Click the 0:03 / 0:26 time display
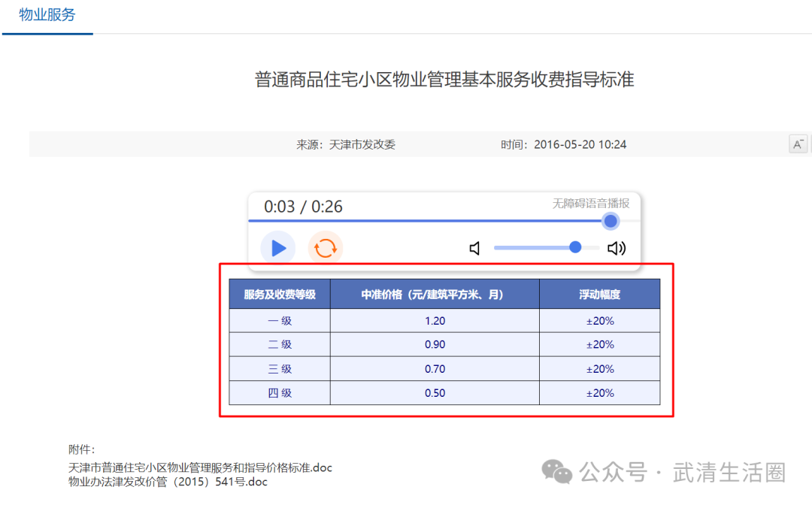Viewport: 812px width, 505px height. click(x=303, y=207)
